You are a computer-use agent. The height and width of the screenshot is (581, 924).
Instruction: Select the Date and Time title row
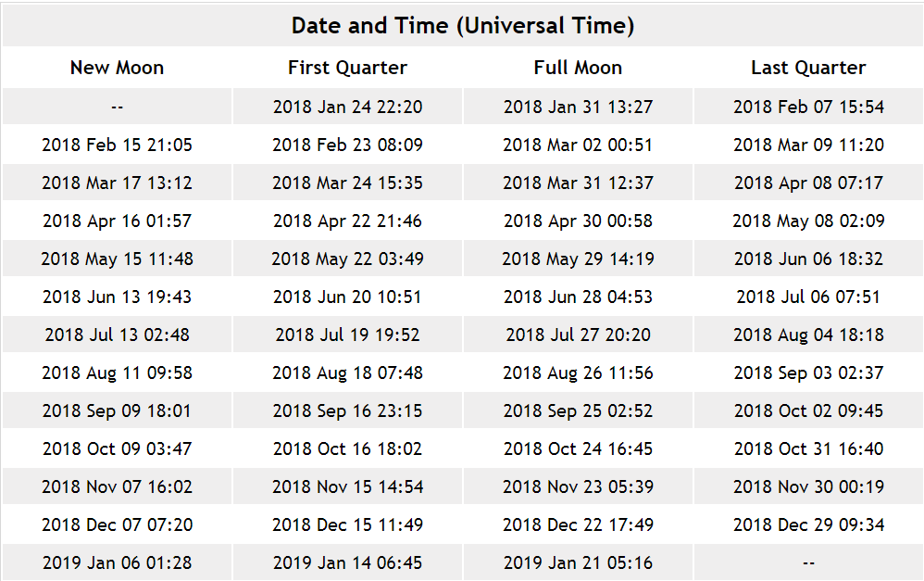463,25
